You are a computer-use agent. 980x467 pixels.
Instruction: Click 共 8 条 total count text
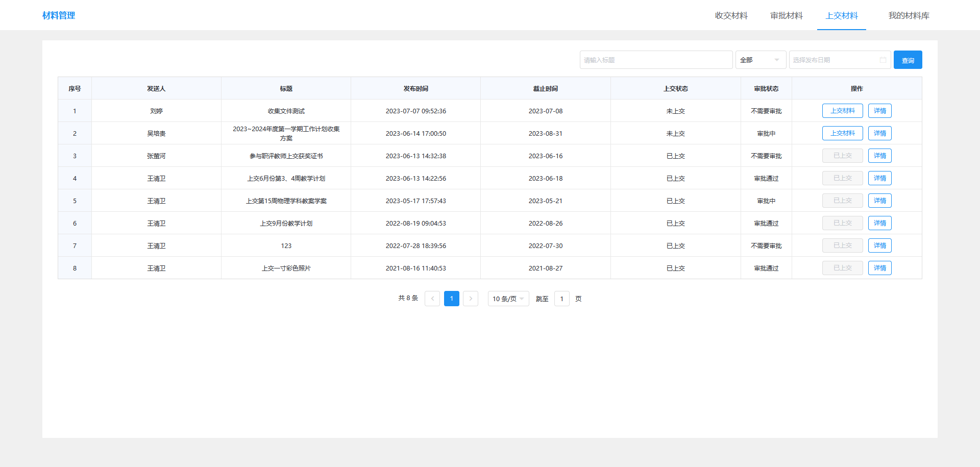408,298
